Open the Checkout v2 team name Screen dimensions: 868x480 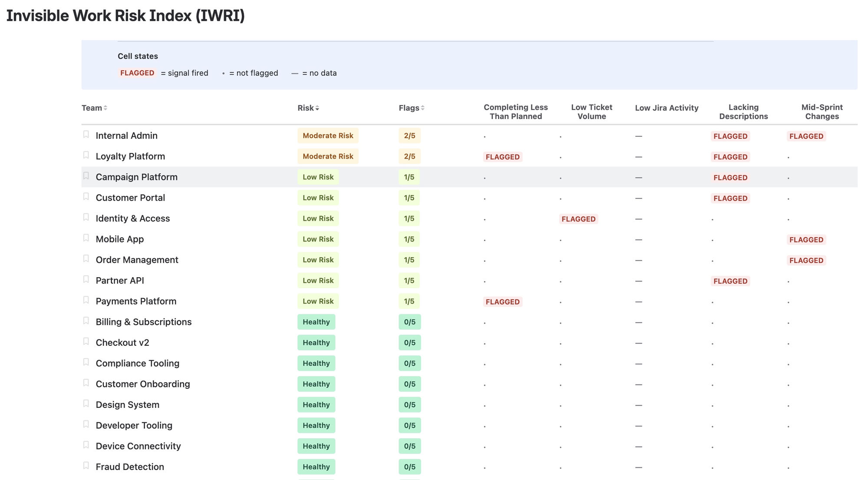(x=122, y=342)
